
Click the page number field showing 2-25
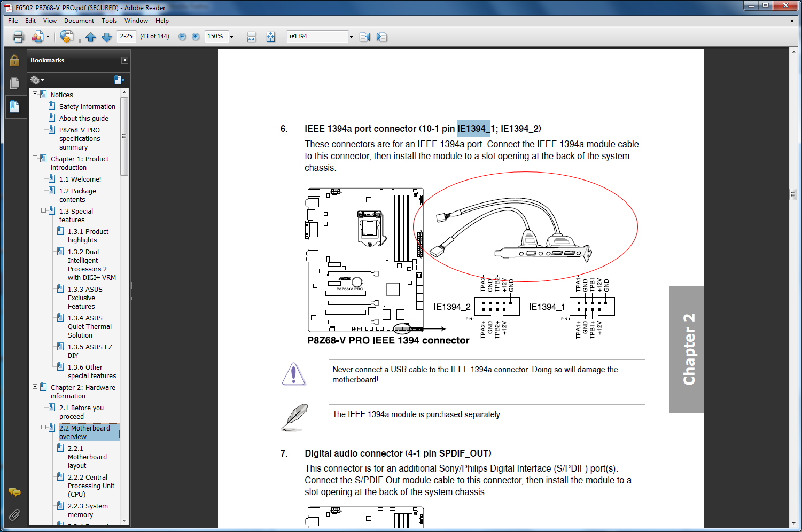pyautogui.click(x=127, y=36)
